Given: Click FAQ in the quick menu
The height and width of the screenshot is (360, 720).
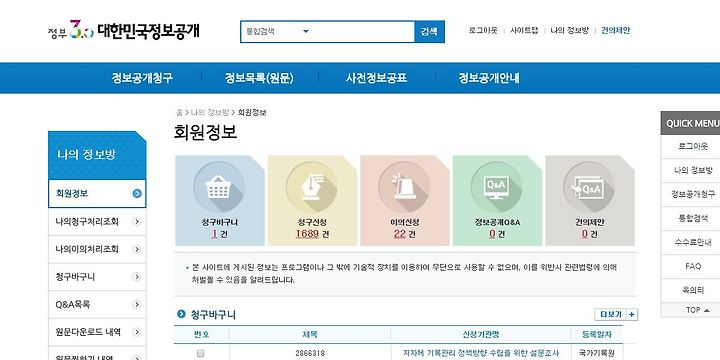Looking at the screenshot, I should coord(693,266).
